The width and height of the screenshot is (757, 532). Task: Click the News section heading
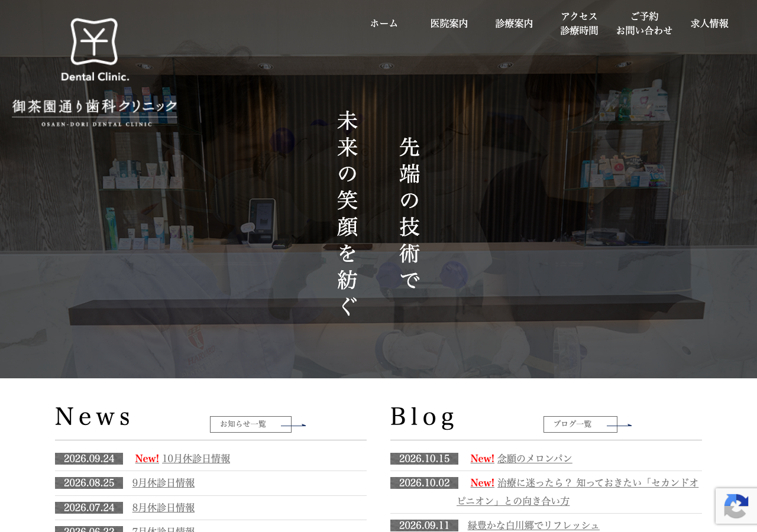click(93, 417)
